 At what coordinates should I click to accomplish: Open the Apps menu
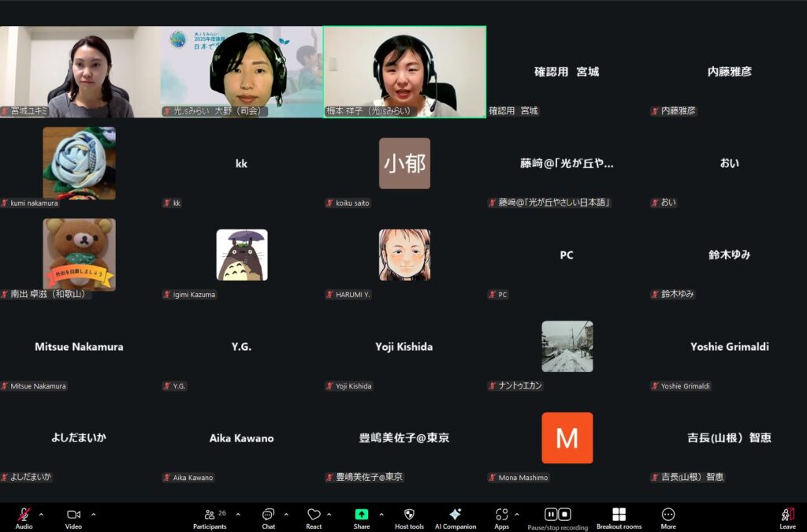pyautogui.click(x=502, y=515)
